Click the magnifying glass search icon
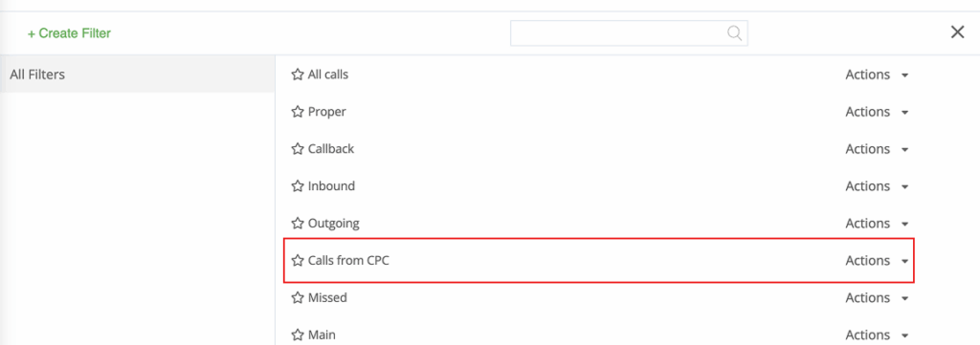This screenshot has width=980, height=345. (x=734, y=33)
